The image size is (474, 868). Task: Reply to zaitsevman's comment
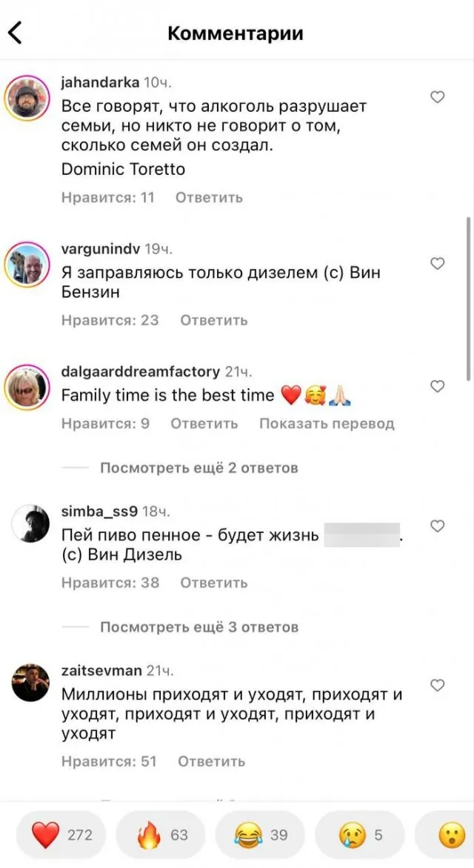(211, 762)
